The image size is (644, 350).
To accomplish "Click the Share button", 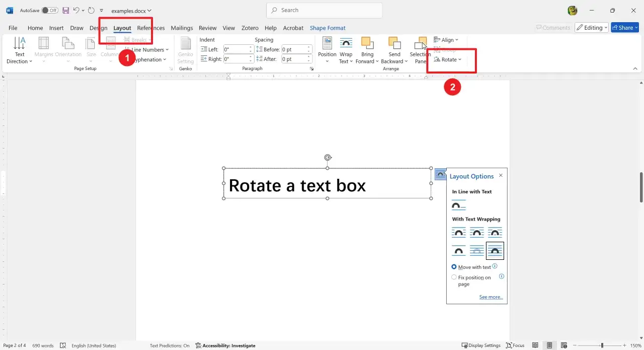I will [625, 28].
